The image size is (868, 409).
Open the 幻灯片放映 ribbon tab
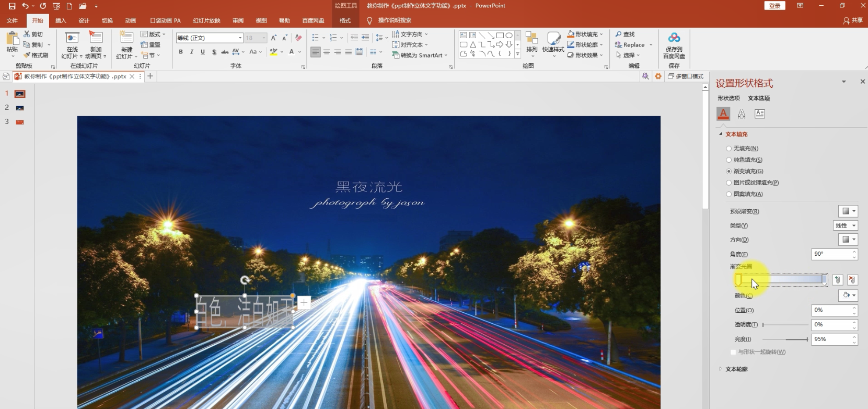(x=206, y=20)
